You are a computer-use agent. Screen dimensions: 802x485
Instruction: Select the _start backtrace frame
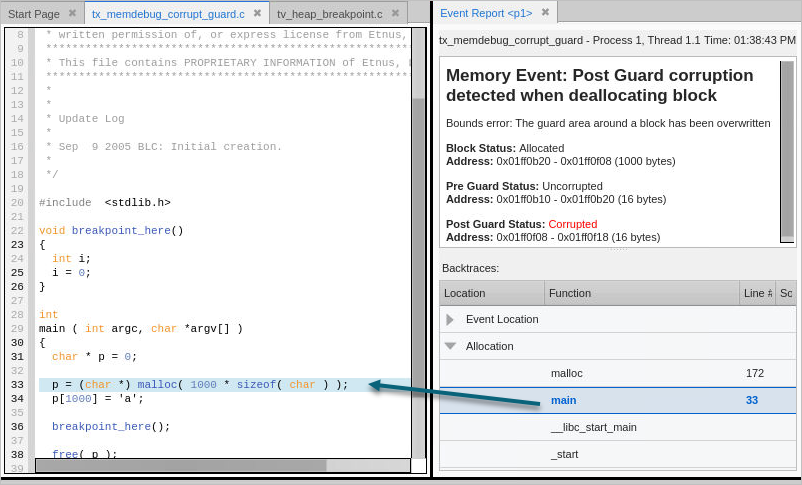564,454
